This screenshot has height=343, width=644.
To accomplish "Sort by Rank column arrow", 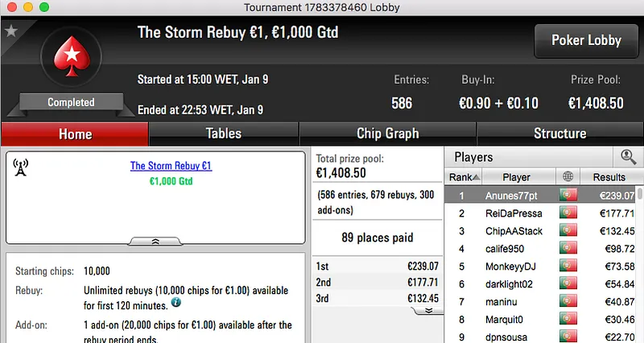I will click(x=477, y=177).
